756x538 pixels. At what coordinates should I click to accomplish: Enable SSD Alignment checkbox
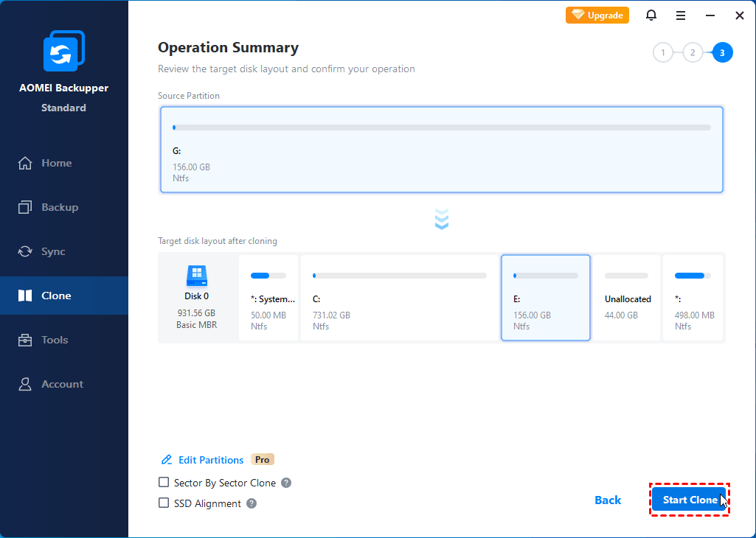(x=164, y=503)
